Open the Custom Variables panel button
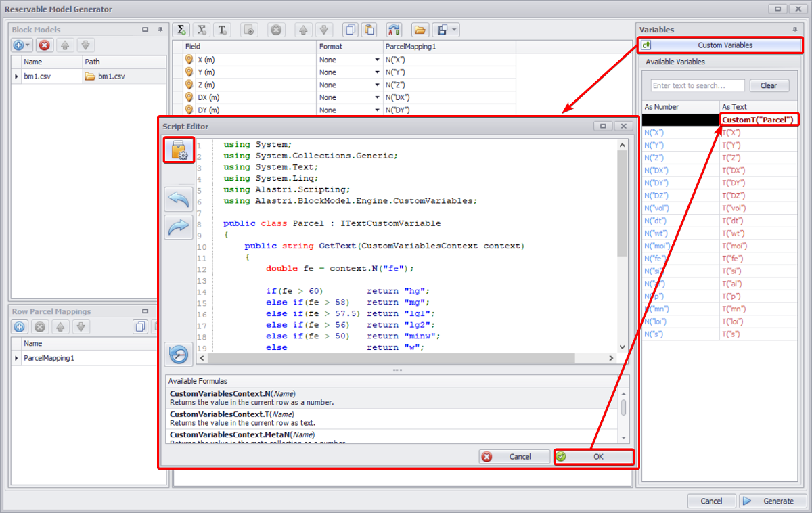The width and height of the screenshot is (812, 513). pyautogui.click(x=720, y=45)
